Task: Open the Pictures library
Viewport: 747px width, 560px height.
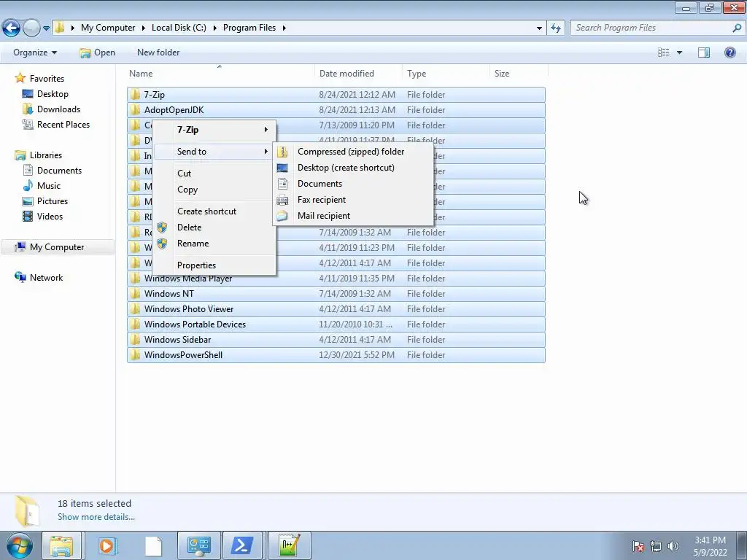Action: pyautogui.click(x=53, y=201)
